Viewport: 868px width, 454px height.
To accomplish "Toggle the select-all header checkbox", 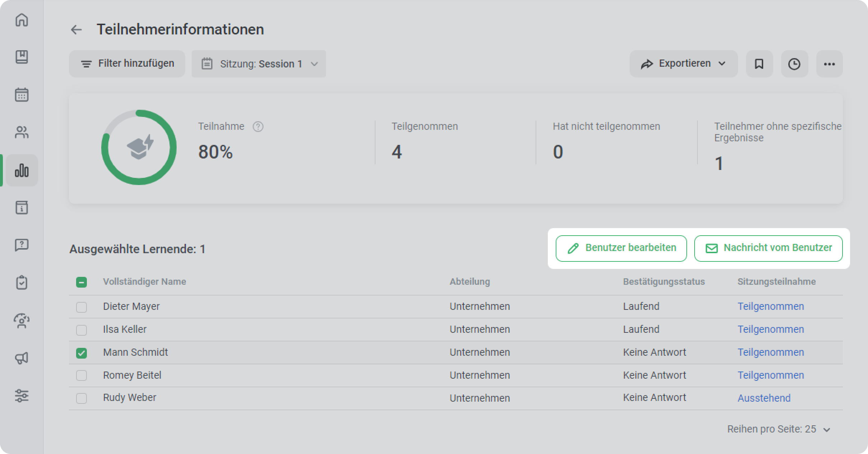I will [81, 282].
